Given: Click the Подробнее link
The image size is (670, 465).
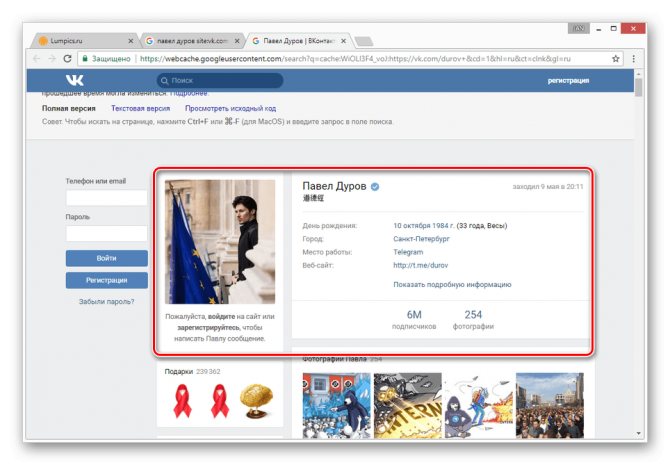Looking at the screenshot, I should point(188,93).
